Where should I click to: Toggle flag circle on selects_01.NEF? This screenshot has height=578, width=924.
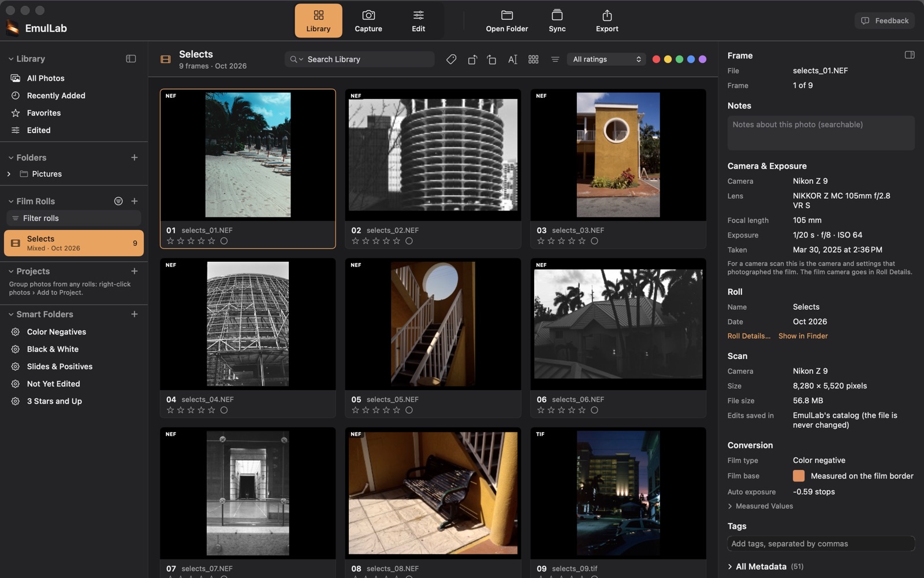[224, 241]
